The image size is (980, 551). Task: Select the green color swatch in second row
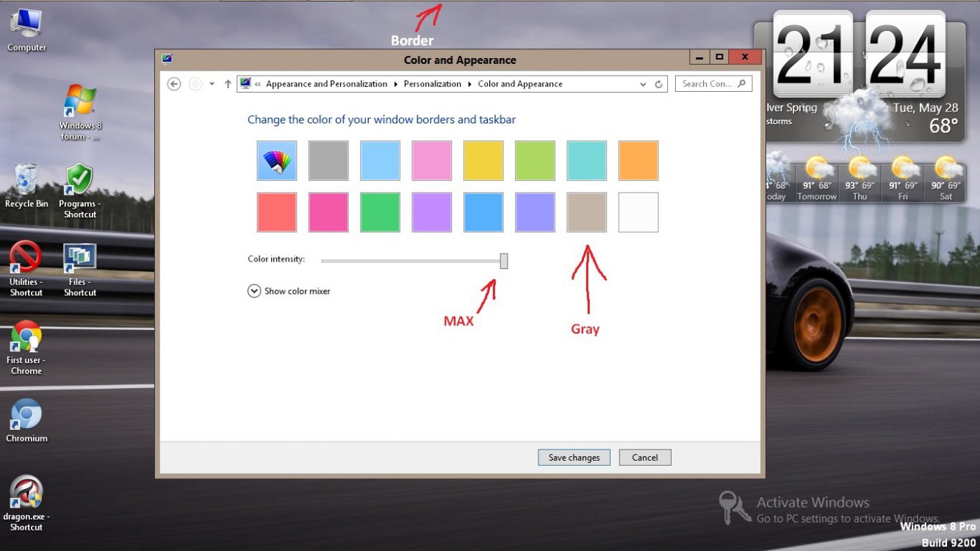[x=380, y=212]
